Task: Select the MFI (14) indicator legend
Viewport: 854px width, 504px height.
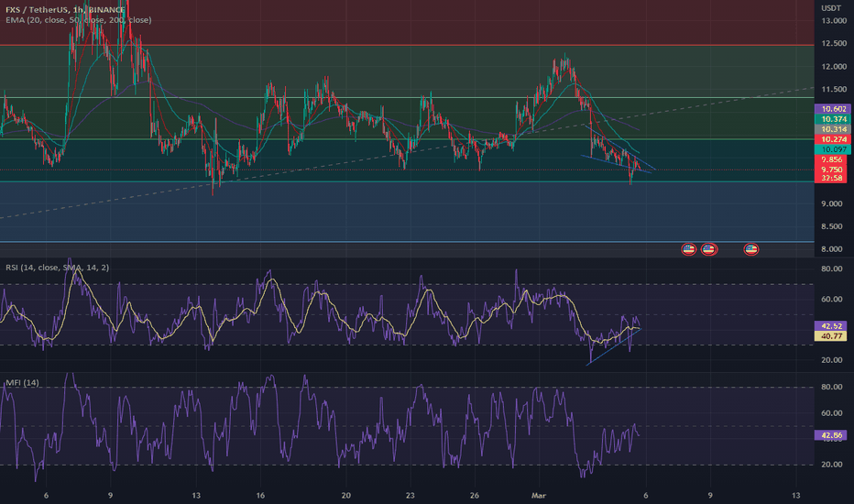Action: 22,382
